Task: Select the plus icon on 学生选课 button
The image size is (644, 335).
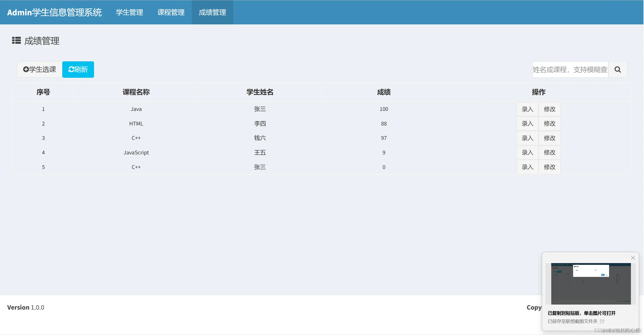Action: coord(26,69)
